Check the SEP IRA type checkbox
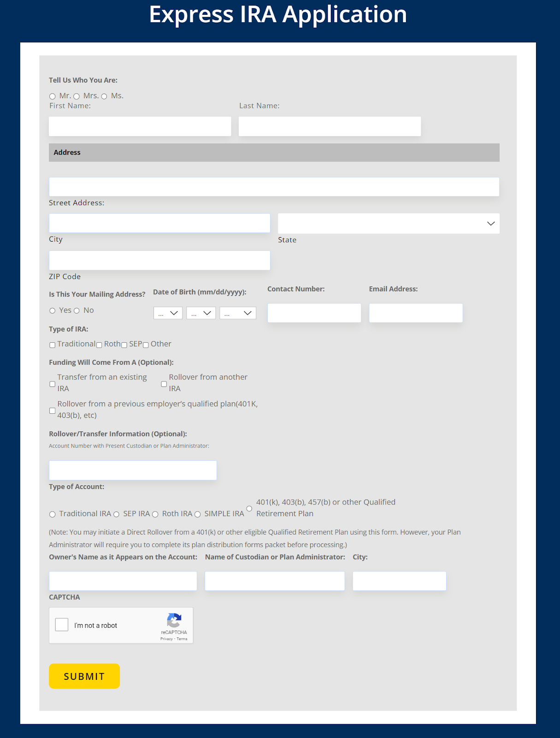The width and height of the screenshot is (560, 738). pos(124,345)
